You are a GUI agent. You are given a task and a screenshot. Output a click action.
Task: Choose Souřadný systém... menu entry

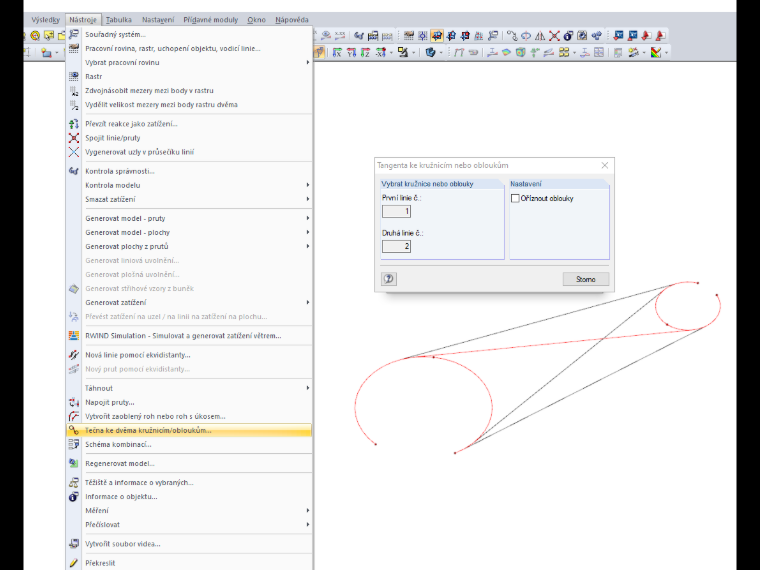click(x=189, y=34)
